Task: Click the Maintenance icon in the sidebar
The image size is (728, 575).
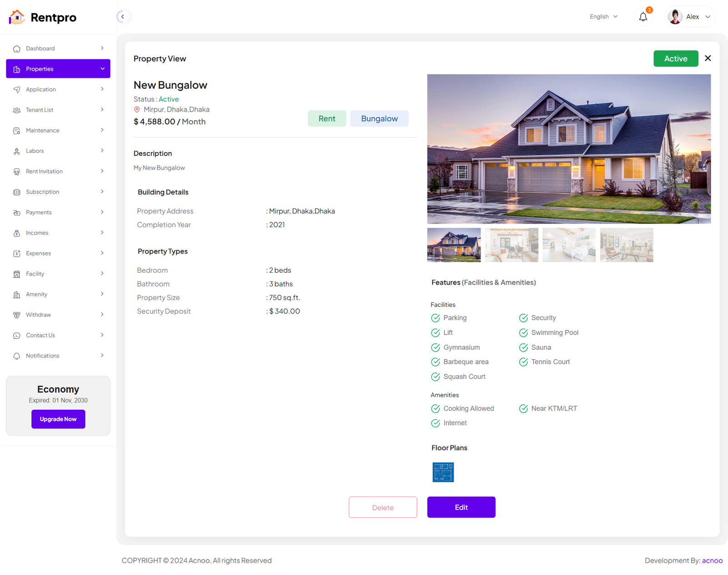Action: [17, 131]
